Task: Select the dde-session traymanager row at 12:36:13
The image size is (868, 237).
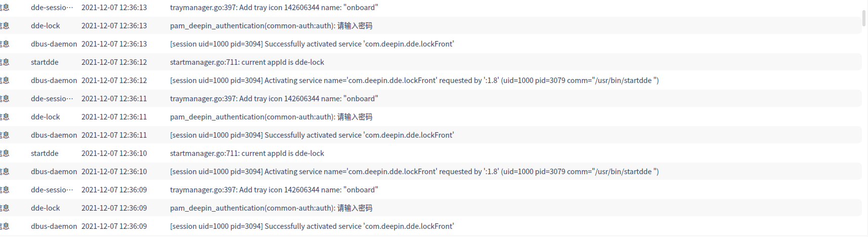Action: 430,8
